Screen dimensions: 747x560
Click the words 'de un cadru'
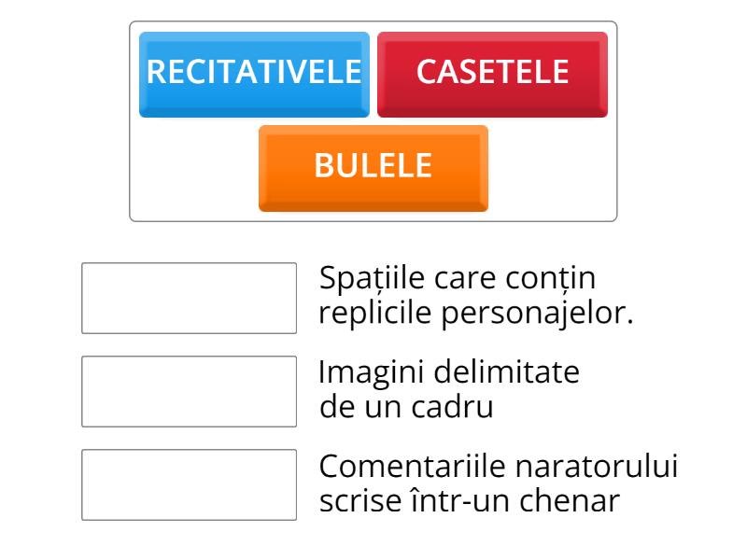point(406,407)
